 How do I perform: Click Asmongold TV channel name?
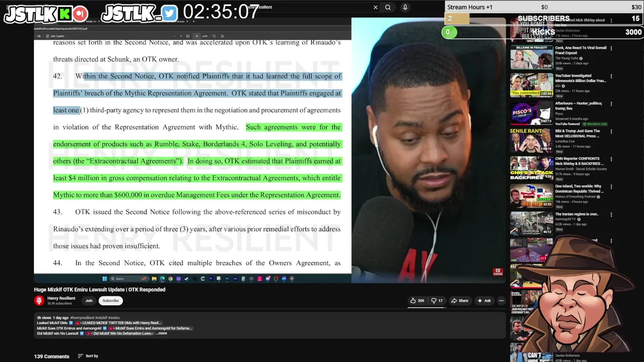point(566,219)
